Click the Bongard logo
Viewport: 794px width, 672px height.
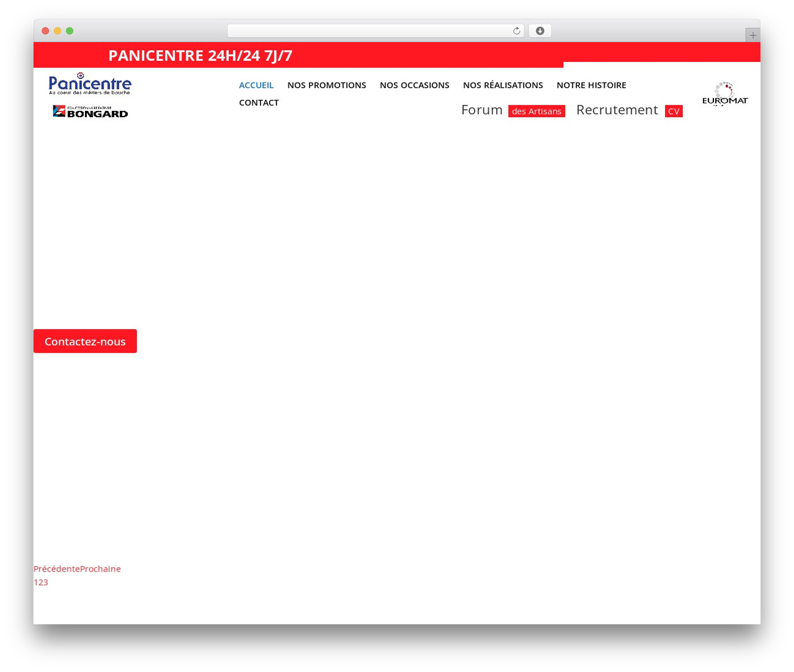click(x=91, y=112)
